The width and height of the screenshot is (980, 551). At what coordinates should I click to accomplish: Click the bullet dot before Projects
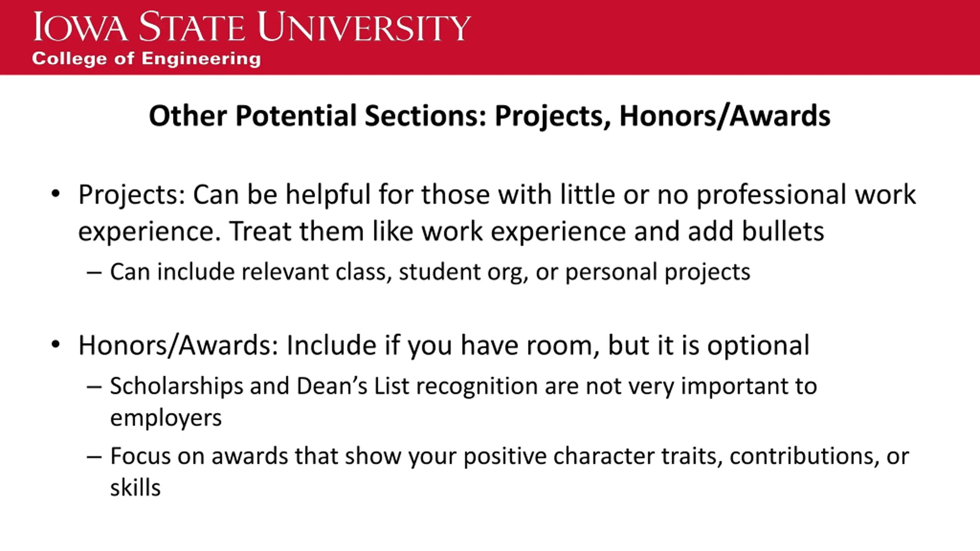coord(56,193)
